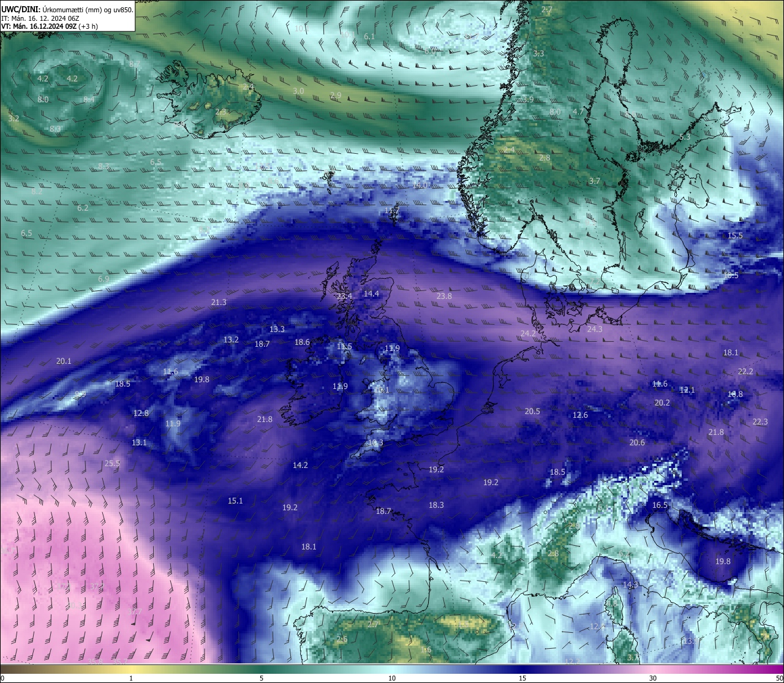Image resolution: width=784 pixels, height=683 pixels.
Task: Click the 16.5 value near the northern Adriatic
Action: (x=660, y=505)
